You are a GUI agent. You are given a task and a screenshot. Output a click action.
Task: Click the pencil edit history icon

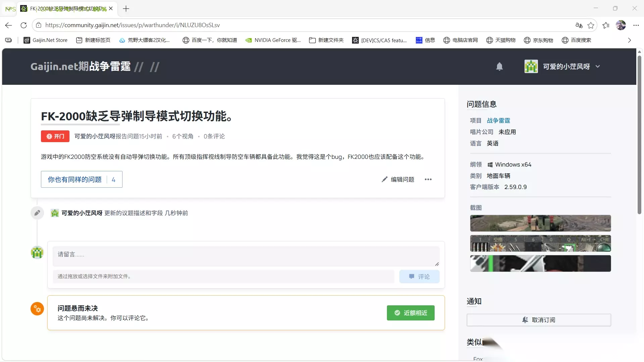[x=37, y=213]
